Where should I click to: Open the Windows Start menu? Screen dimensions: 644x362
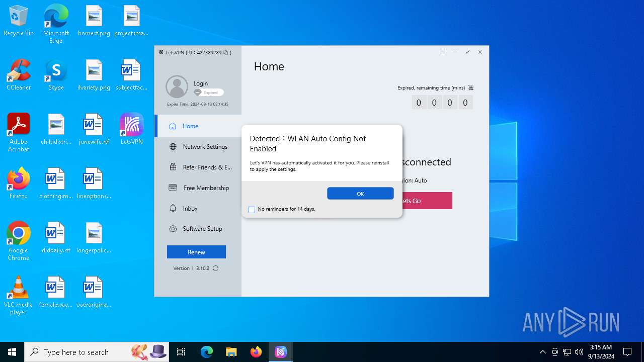pos(12,352)
